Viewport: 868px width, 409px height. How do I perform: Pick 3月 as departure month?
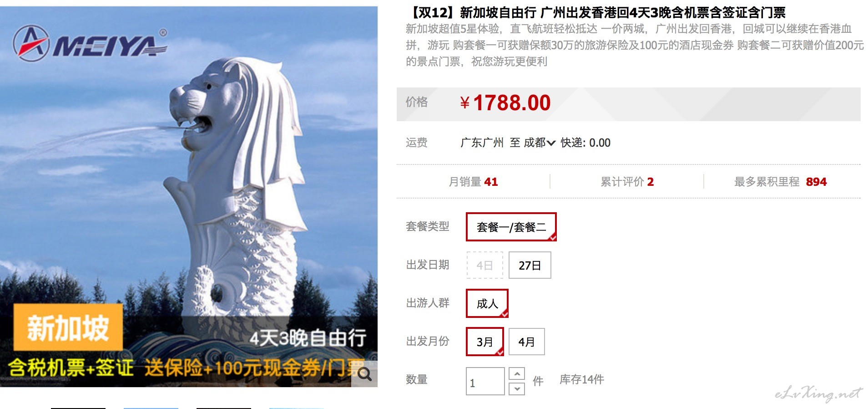[484, 342]
